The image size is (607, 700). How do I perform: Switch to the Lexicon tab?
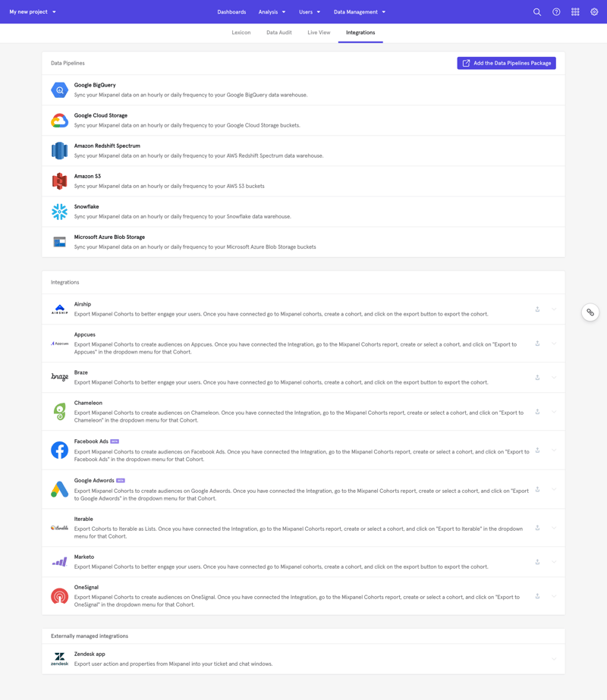[x=241, y=33]
